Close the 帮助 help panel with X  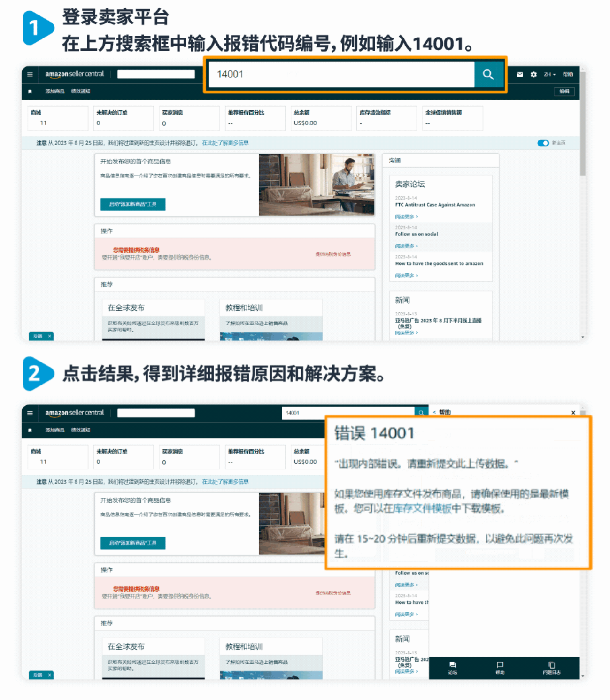[573, 413]
